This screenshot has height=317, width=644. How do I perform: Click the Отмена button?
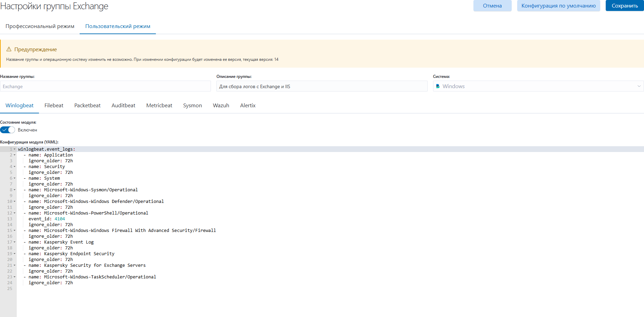click(x=493, y=6)
